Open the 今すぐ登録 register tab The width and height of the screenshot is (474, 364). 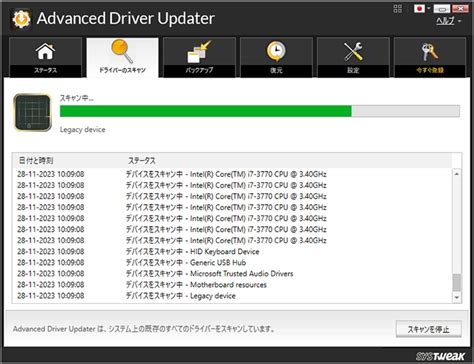pyautogui.click(x=430, y=57)
